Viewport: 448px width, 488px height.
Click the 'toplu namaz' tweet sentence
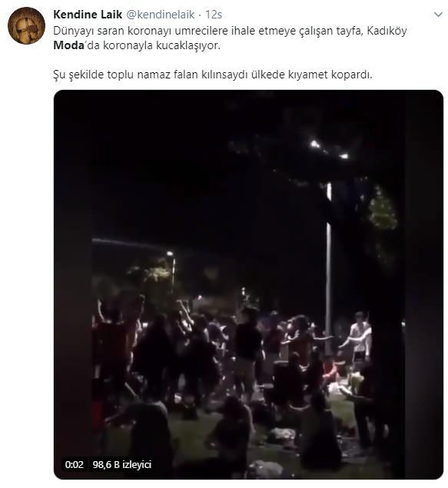click(213, 75)
